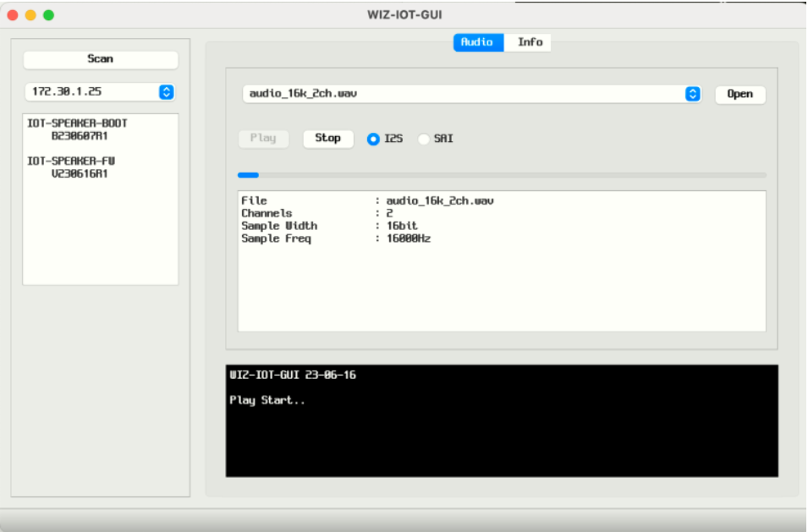The width and height of the screenshot is (808, 532).
Task: Enable SAI output mode
Action: 423,139
